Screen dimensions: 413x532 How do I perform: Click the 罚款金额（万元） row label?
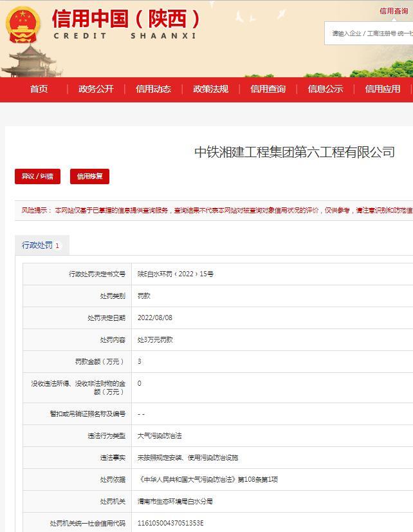click(100, 362)
